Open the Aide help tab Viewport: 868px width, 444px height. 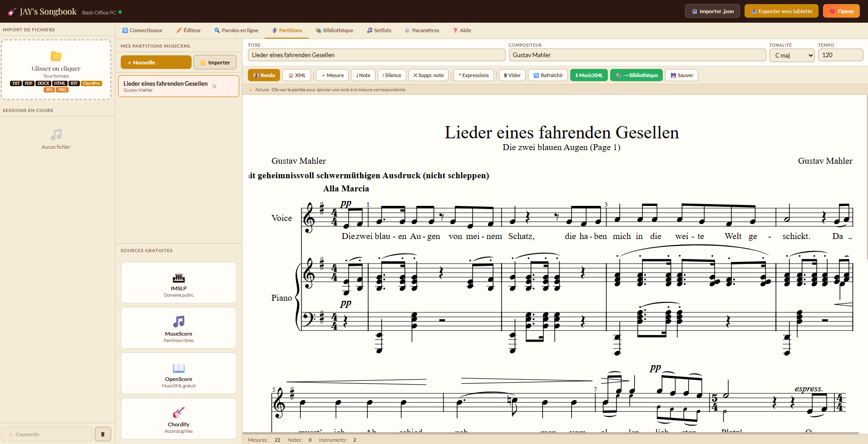pos(462,30)
